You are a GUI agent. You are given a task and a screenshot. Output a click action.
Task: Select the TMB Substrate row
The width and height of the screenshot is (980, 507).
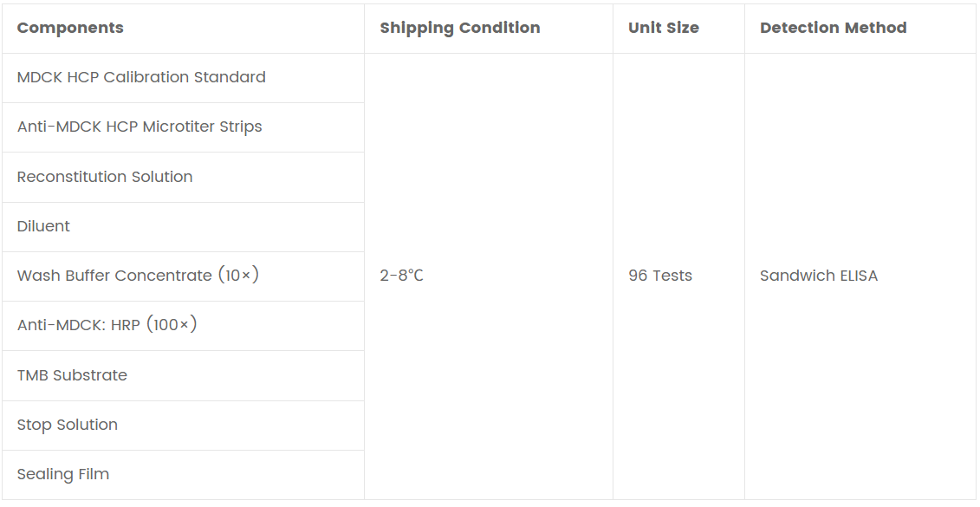tap(72, 375)
